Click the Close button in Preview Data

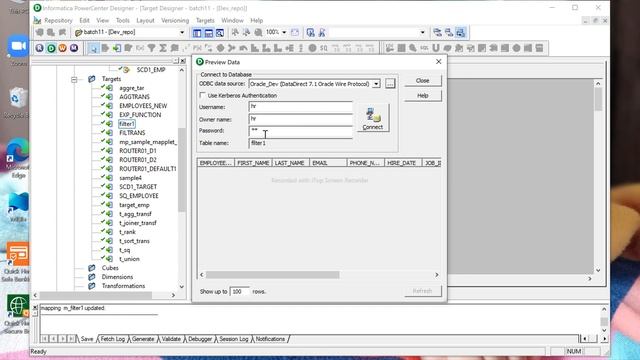coord(422,80)
